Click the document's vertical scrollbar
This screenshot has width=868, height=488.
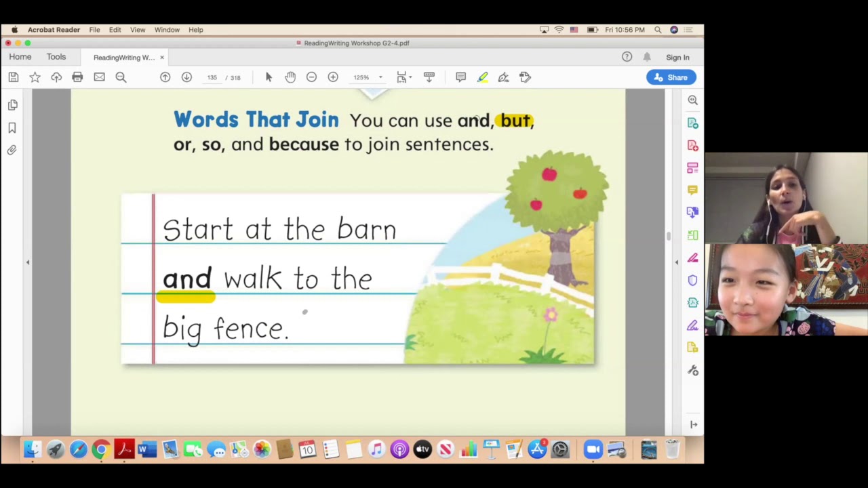(669, 235)
